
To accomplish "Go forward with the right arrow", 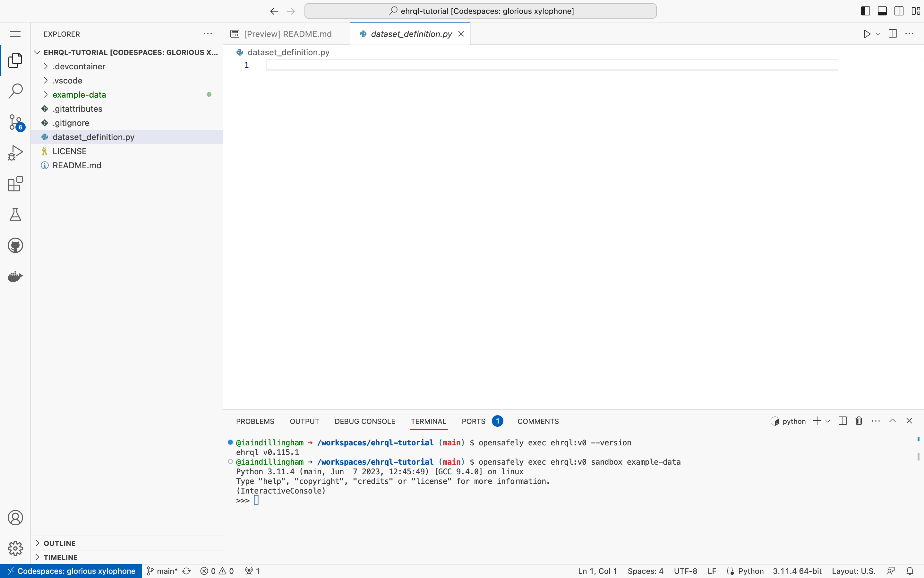I will (291, 11).
